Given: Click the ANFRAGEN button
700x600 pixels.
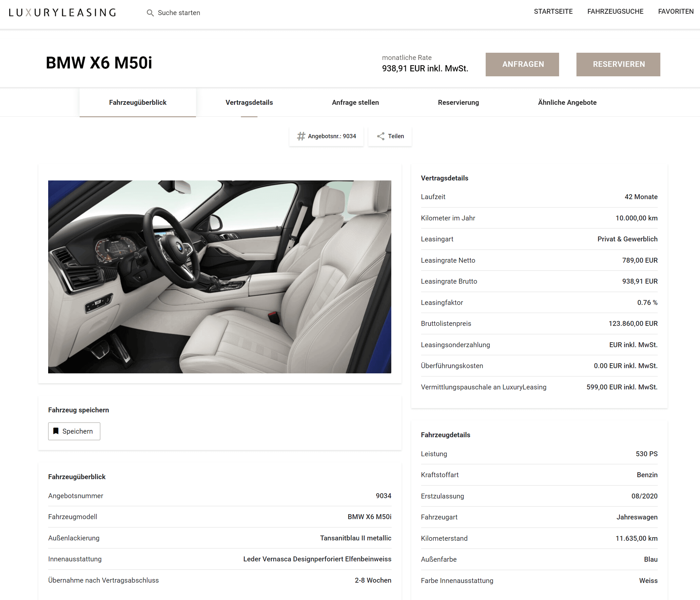Looking at the screenshot, I should pos(522,64).
